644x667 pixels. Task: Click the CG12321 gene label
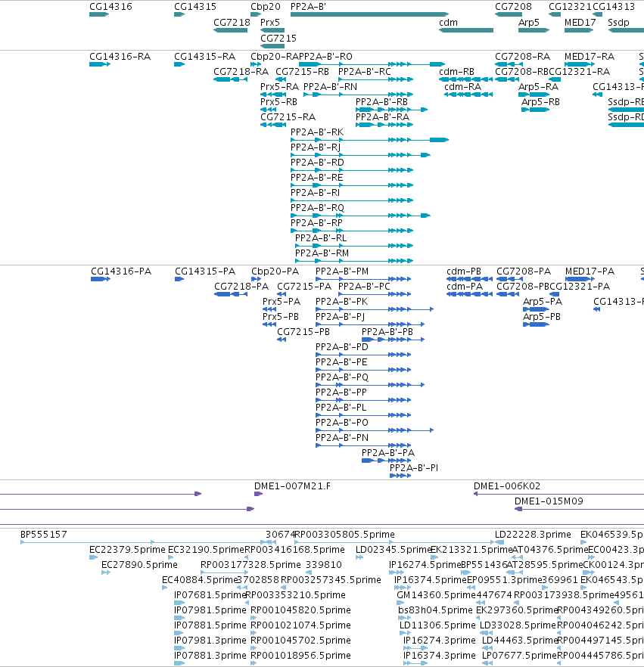click(570, 7)
